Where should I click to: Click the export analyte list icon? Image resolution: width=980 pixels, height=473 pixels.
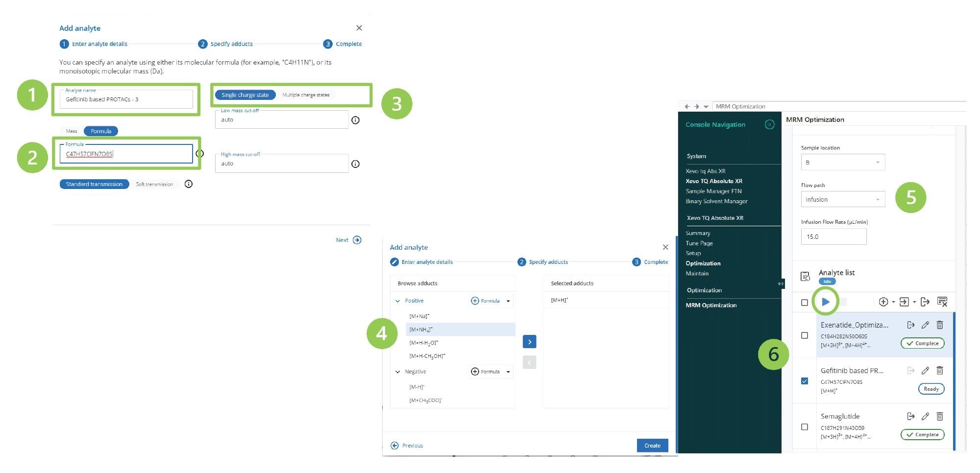[x=926, y=302]
